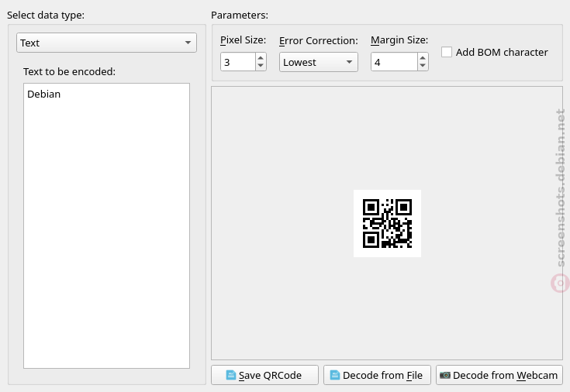Click the 'Margin Size:' label
This screenshot has height=392, width=570.
[399, 40]
